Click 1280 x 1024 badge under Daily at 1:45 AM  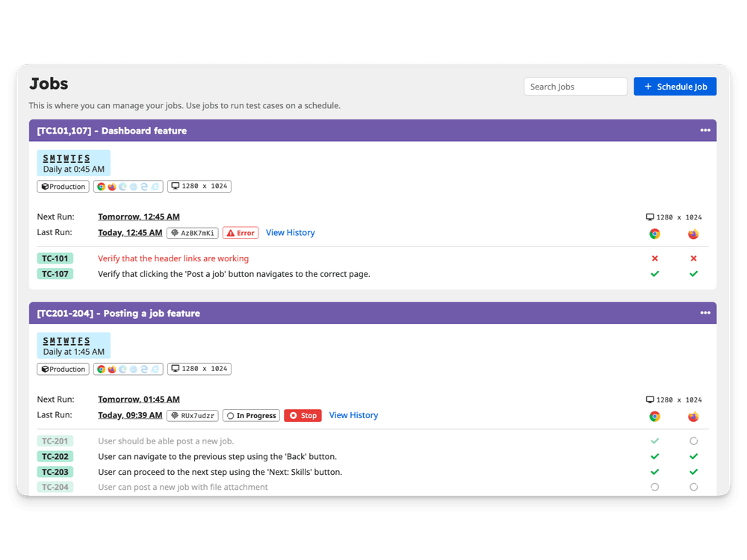point(199,369)
